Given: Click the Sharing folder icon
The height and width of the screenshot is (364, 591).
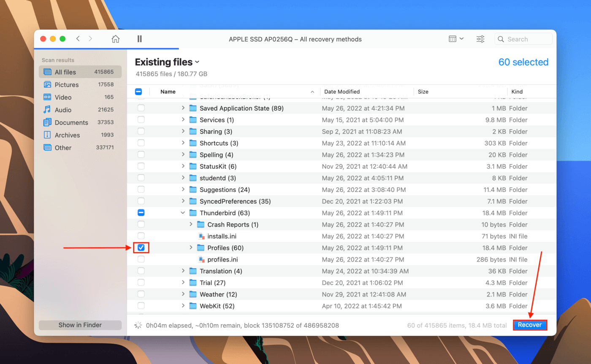Looking at the screenshot, I should point(193,132).
